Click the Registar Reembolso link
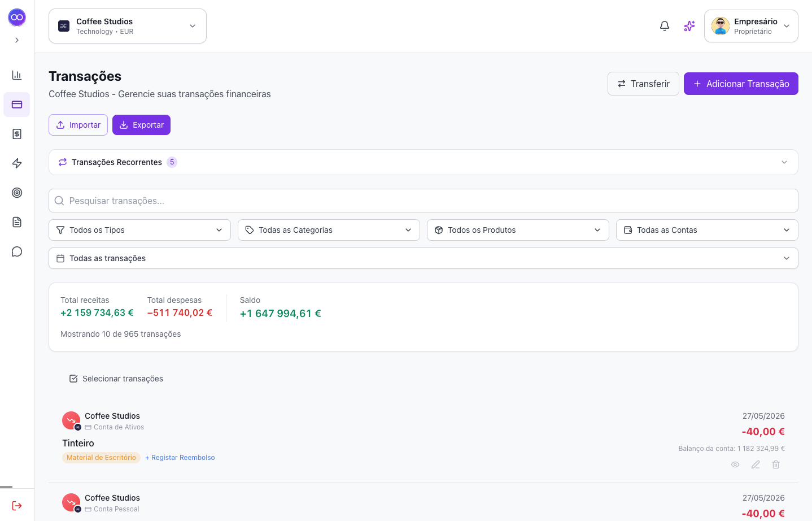This screenshot has width=812, height=521. point(180,458)
